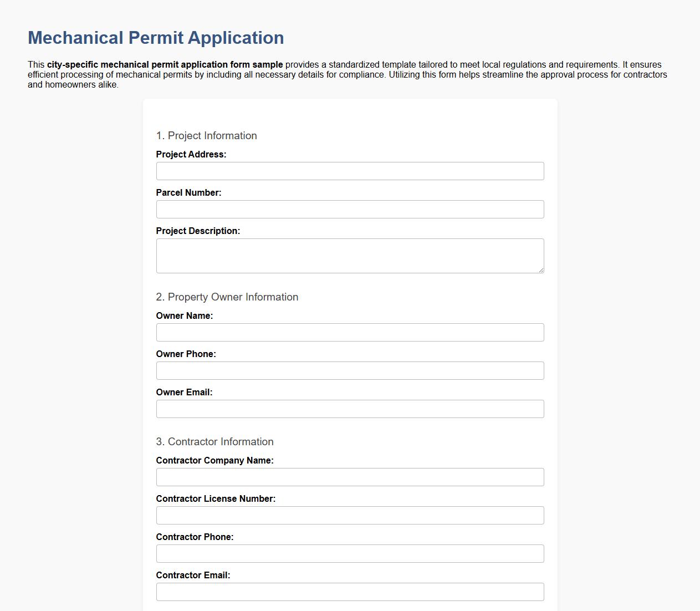Click the Owner Email label
Image resolution: width=700 pixels, height=611 pixels.
pyautogui.click(x=185, y=392)
